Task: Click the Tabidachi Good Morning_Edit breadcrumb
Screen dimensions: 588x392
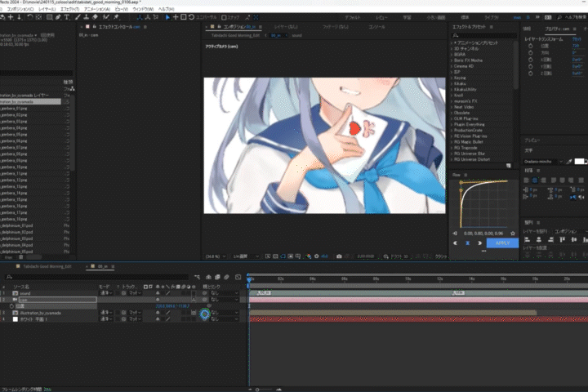Action: pos(235,35)
